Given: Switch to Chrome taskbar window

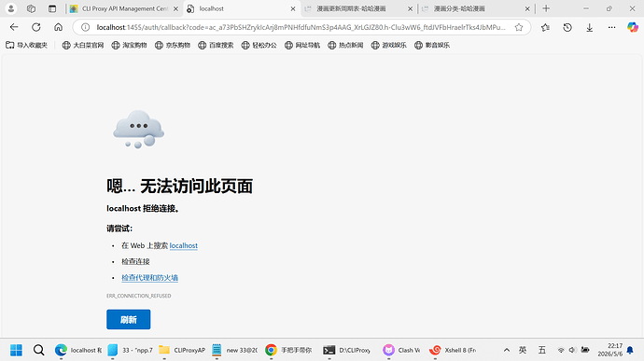Looking at the screenshot, I should 287,350.
